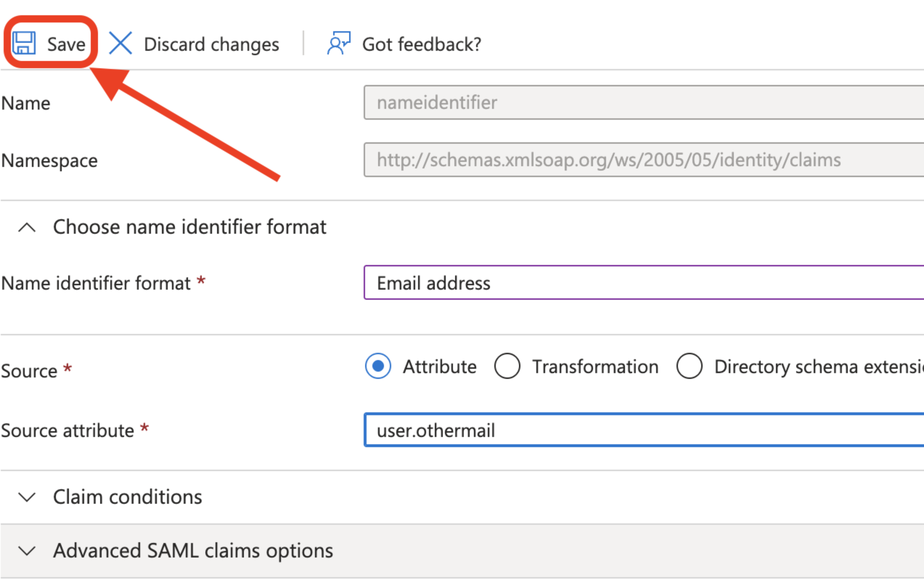
Task: Click Advanced SAML claims options title
Action: point(193,551)
